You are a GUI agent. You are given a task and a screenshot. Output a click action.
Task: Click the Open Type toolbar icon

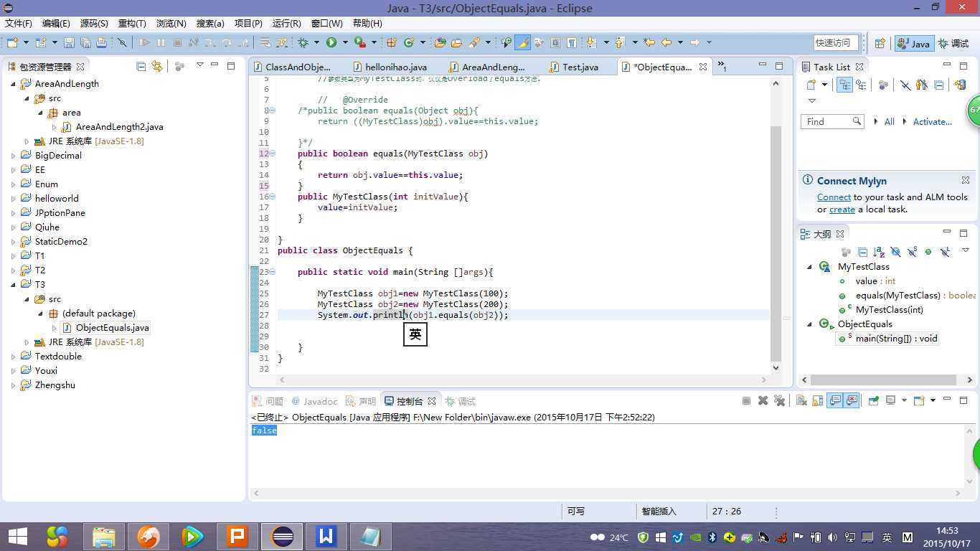(440, 43)
